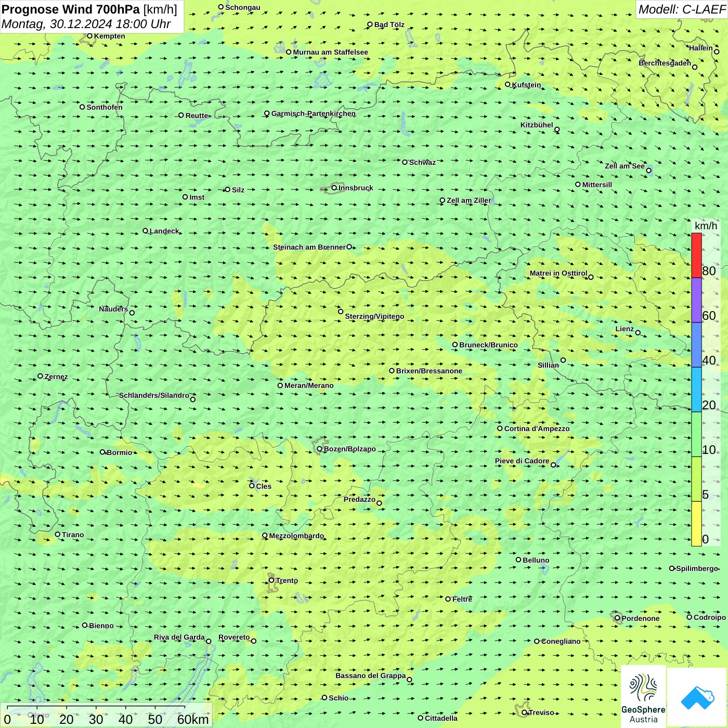Click the Kempten city marker
This screenshot has width=728, height=728.
point(89,36)
